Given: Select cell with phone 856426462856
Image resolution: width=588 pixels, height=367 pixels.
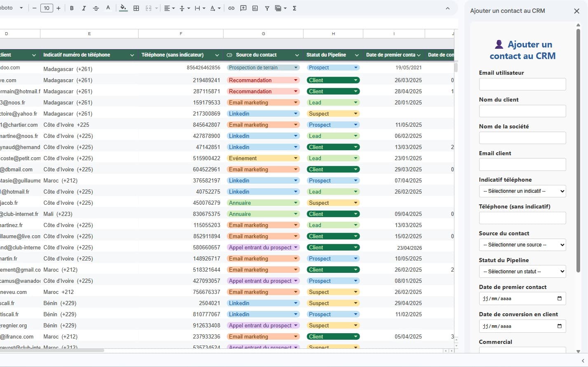Looking at the screenshot, I should 181,68.
